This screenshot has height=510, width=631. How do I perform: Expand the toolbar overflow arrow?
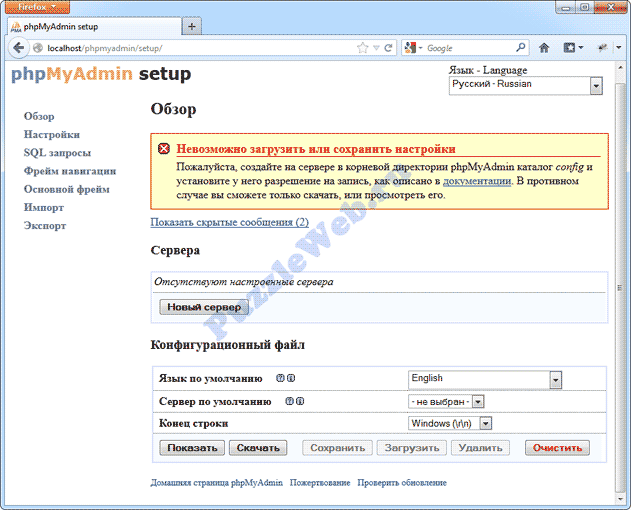pos(619,48)
